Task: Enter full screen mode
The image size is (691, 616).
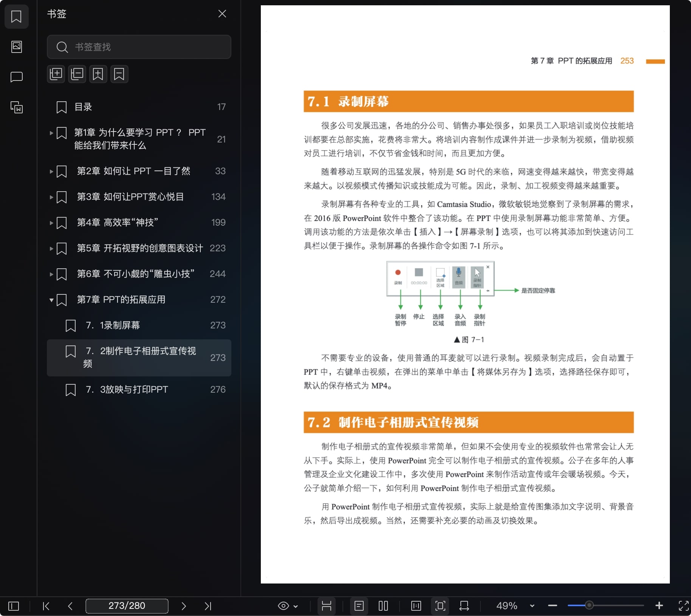Action: (x=683, y=605)
